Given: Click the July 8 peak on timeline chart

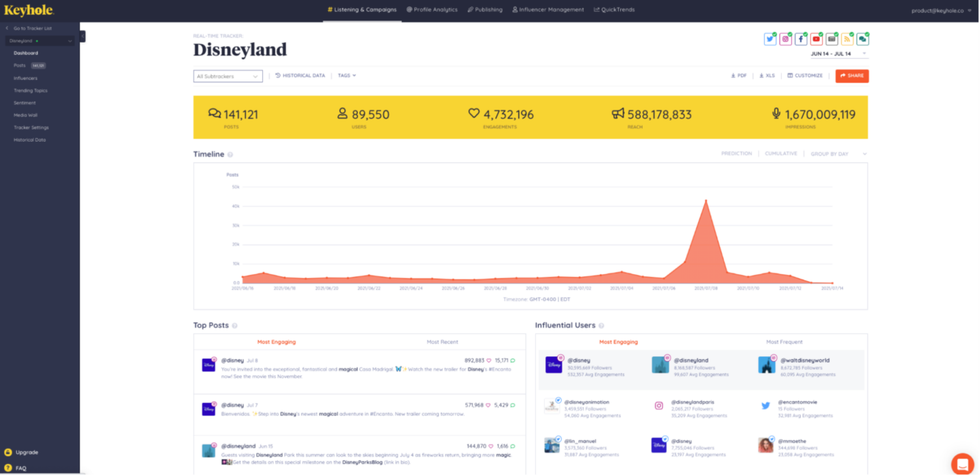Looking at the screenshot, I should coord(706,200).
